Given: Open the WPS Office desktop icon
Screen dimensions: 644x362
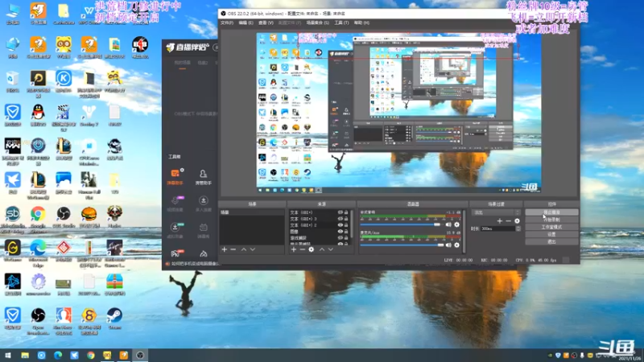Looking at the screenshot, I should point(89,13).
